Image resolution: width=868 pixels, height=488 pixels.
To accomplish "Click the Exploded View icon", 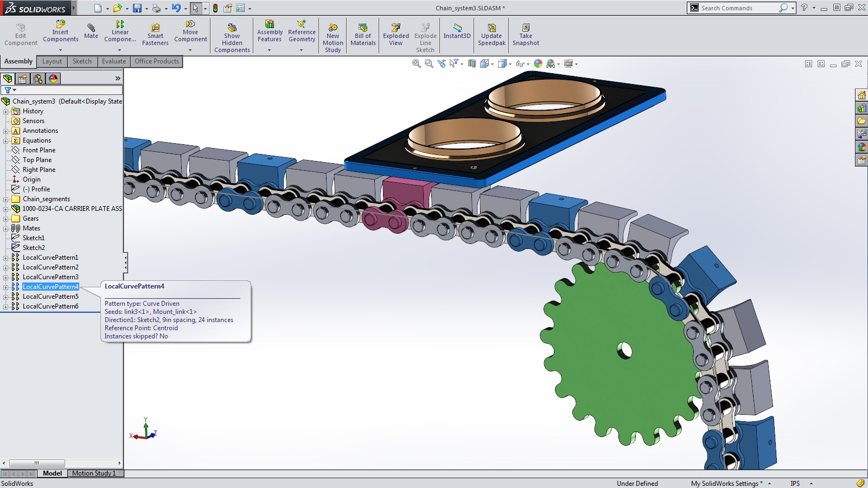I will 395,33.
